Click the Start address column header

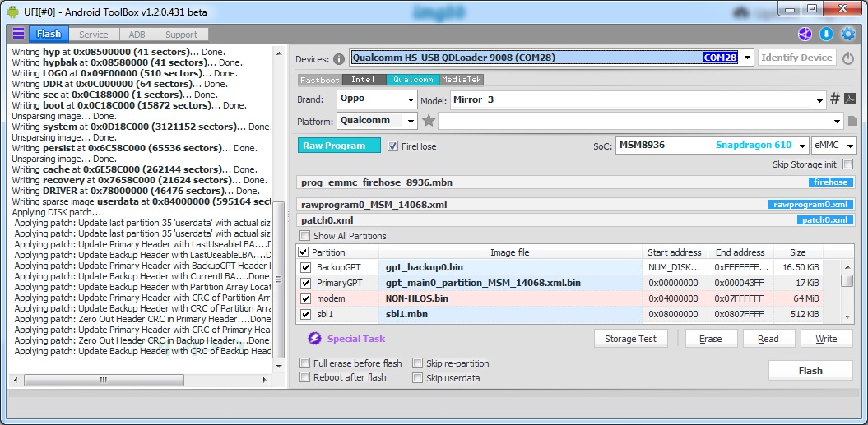pyautogui.click(x=675, y=252)
